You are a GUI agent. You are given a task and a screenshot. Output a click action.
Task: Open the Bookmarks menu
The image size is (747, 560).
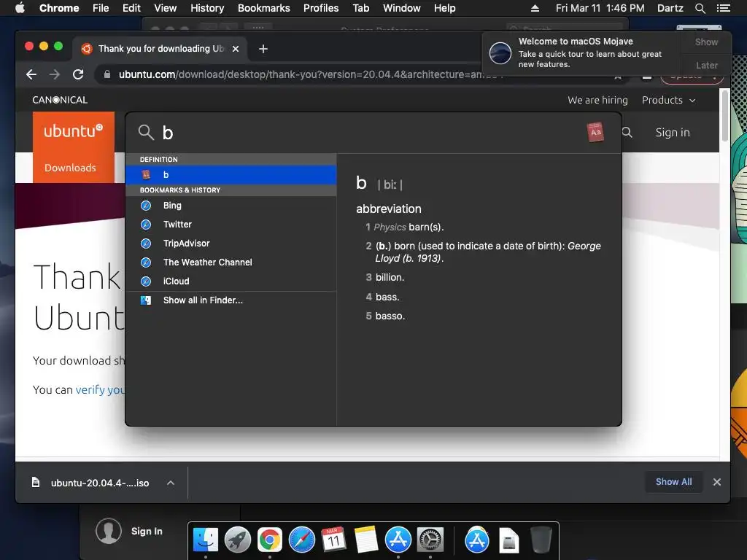point(264,8)
